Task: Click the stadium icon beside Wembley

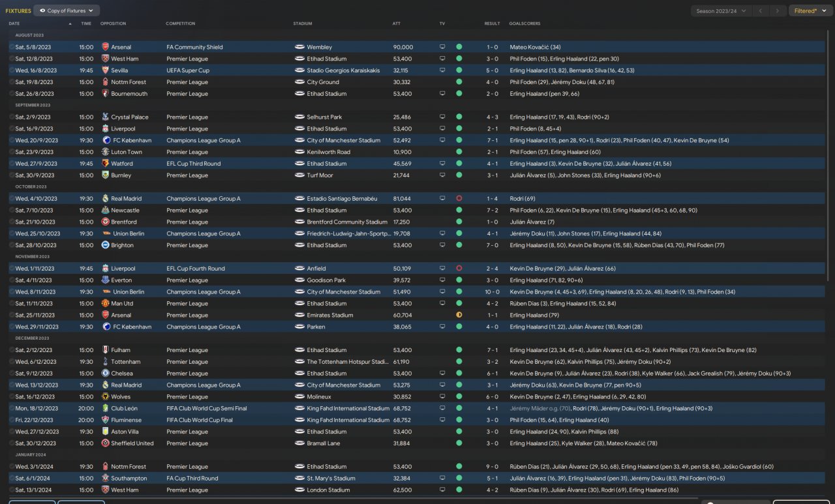Action: (x=299, y=47)
